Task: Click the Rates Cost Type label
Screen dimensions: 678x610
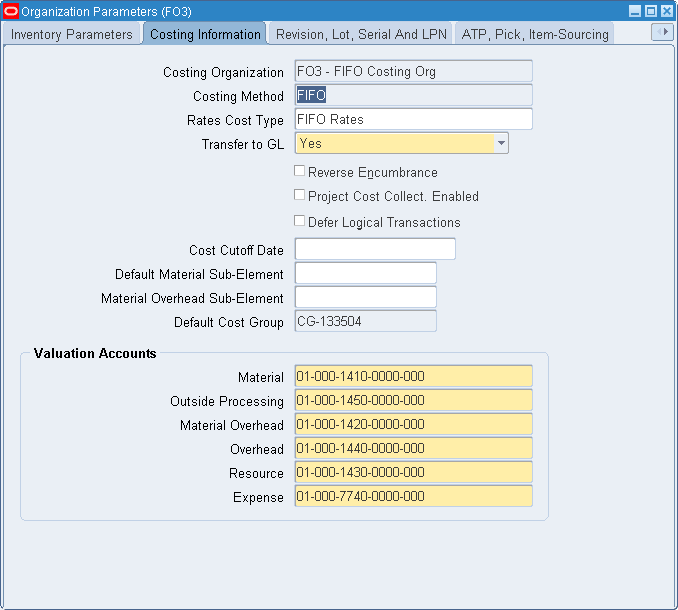Action: [x=235, y=120]
